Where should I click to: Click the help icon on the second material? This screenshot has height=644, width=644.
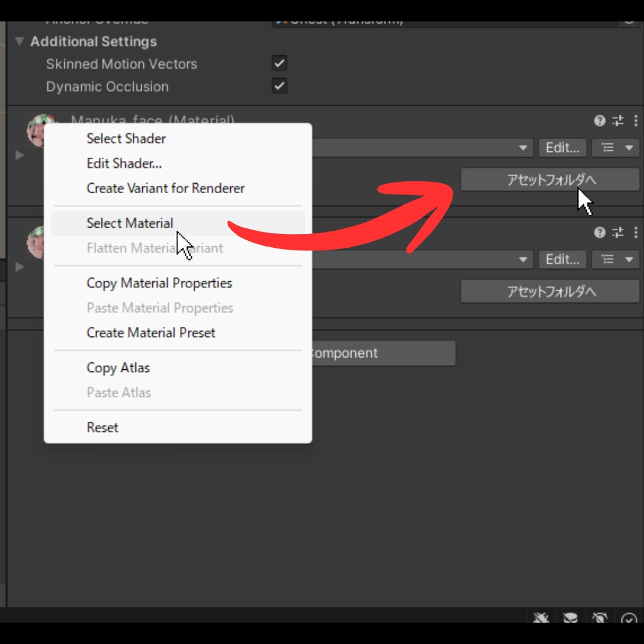[x=598, y=233]
